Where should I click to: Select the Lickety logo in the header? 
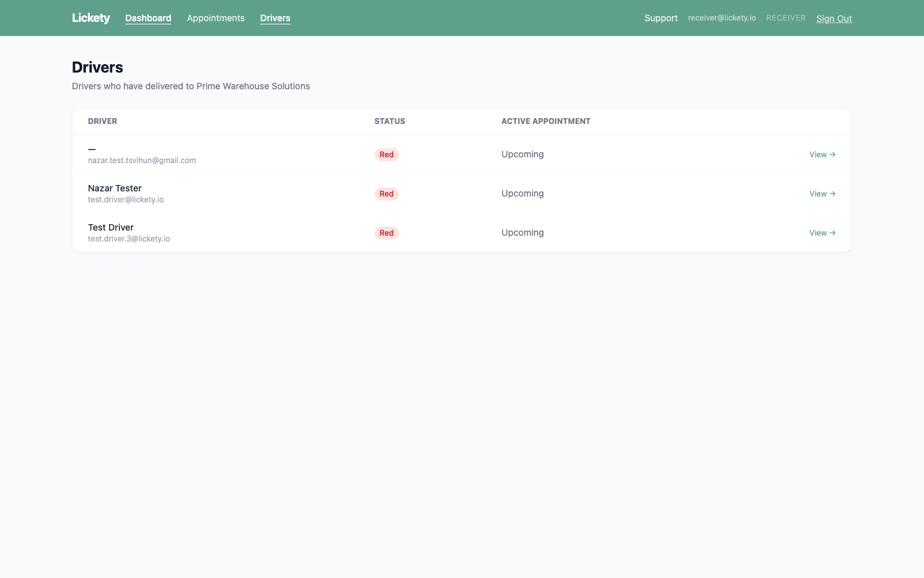[x=91, y=18]
